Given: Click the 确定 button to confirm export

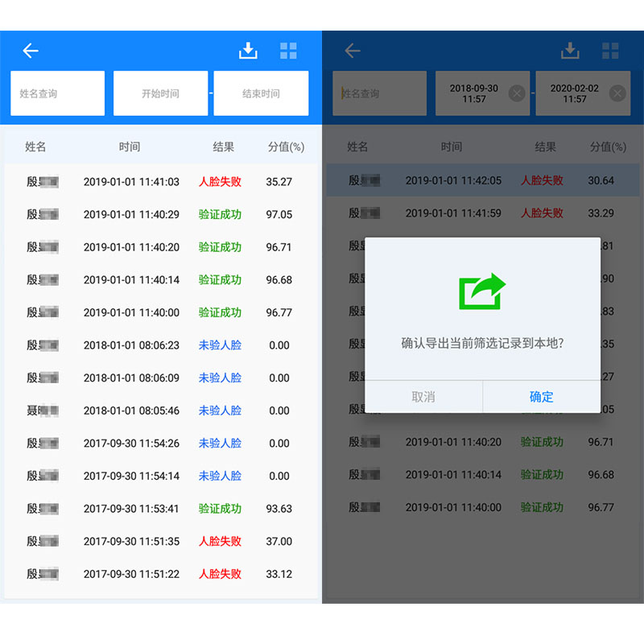Looking at the screenshot, I should [x=541, y=397].
